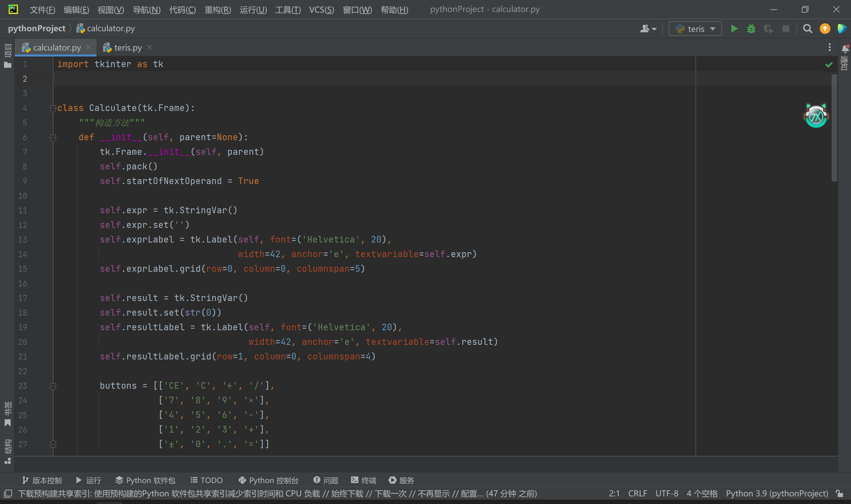
Task: Click calculator.py breadcrumb in navigation bar
Action: [x=106, y=29]
